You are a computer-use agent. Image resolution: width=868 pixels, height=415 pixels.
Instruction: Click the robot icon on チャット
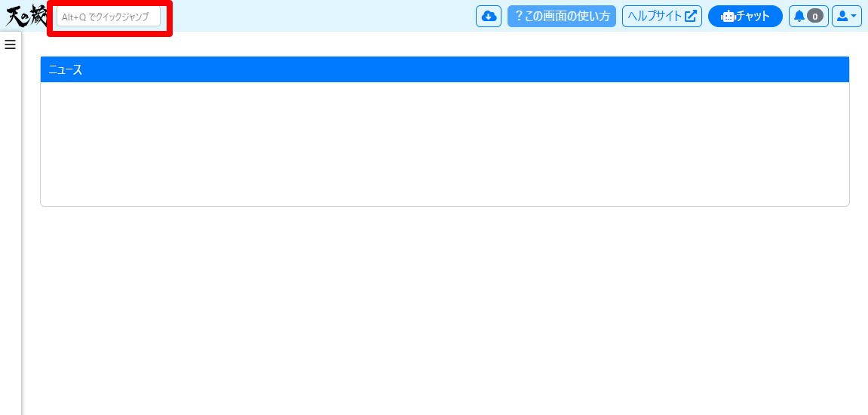[x=728, y=16]
